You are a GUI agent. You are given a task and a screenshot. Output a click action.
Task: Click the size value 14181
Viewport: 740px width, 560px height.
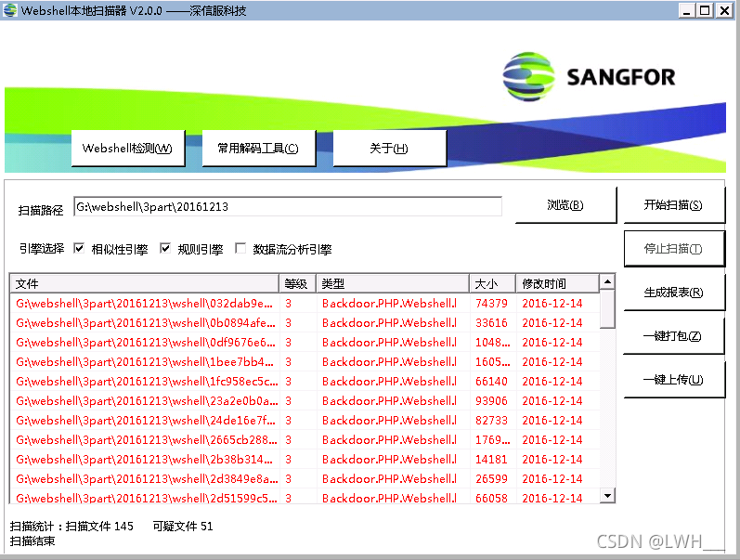click(x=491, y=460)
